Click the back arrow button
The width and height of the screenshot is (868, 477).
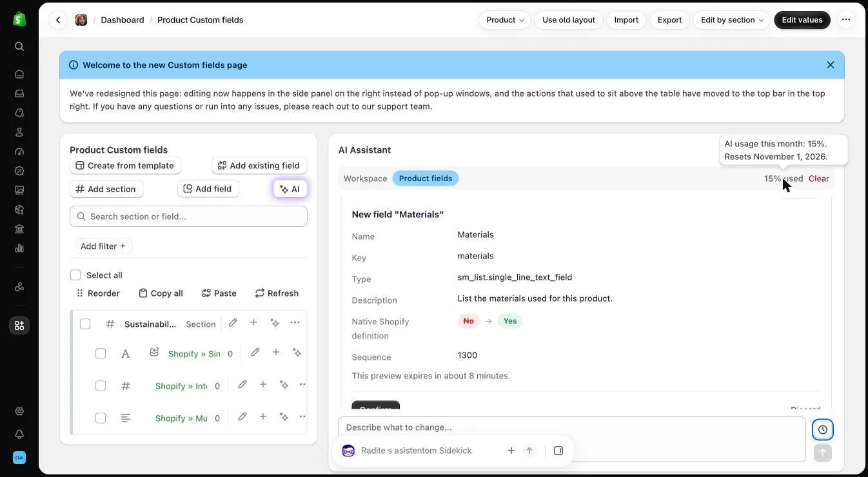point(58,20)
